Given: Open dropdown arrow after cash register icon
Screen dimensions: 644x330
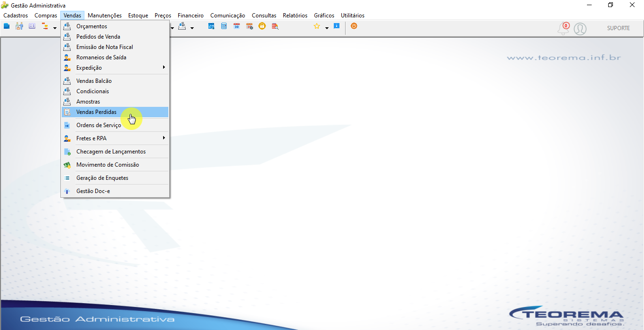Looking at the screenshot, I should [192, 28].
